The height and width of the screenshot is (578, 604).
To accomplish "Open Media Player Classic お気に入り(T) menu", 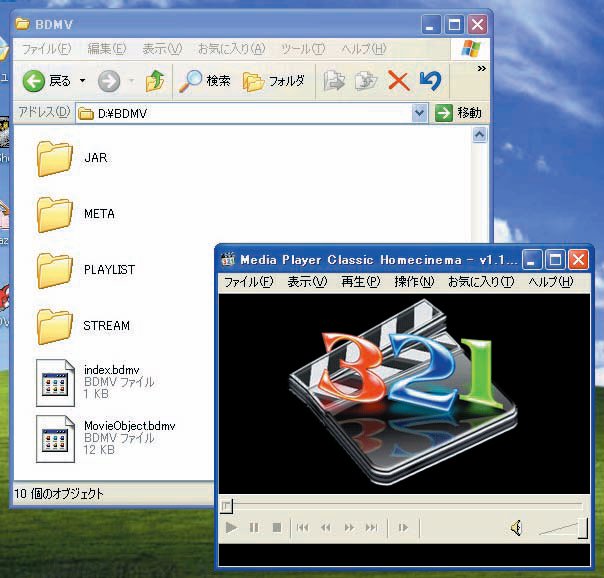I will (481, 282).
